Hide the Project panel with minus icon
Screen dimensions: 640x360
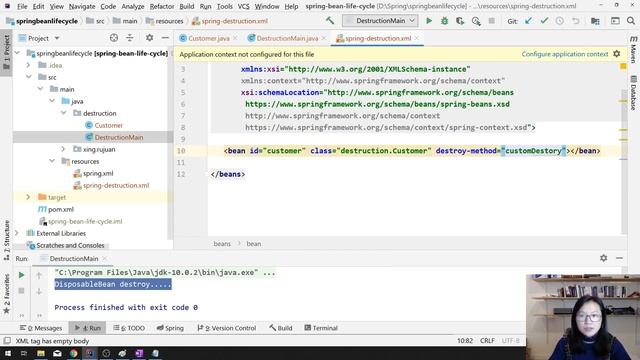[x=165, y=38]
